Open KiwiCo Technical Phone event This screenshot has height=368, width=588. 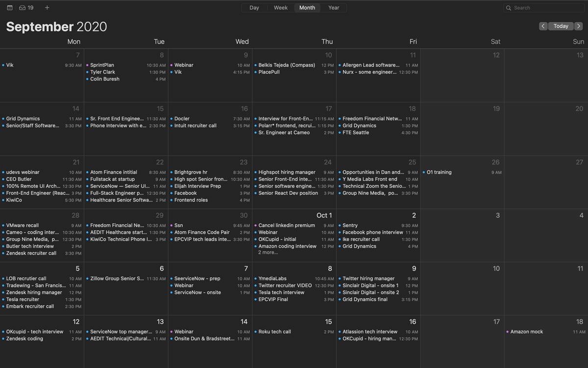(x=126, y=239)
